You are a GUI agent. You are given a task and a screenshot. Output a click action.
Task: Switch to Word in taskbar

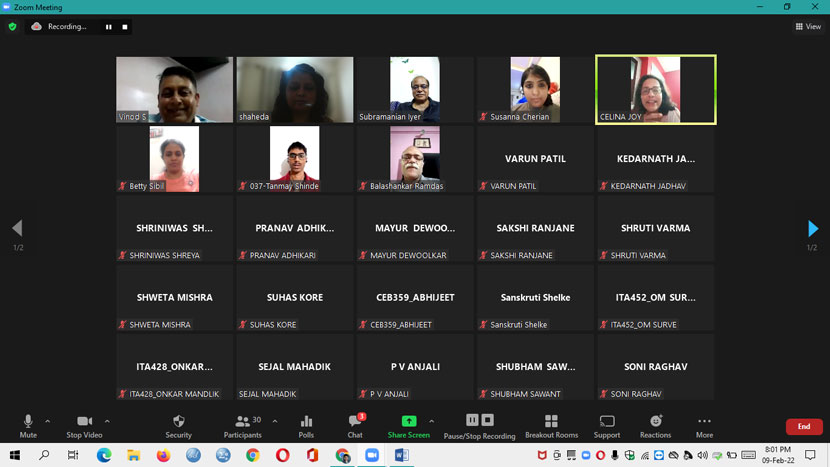401,455
